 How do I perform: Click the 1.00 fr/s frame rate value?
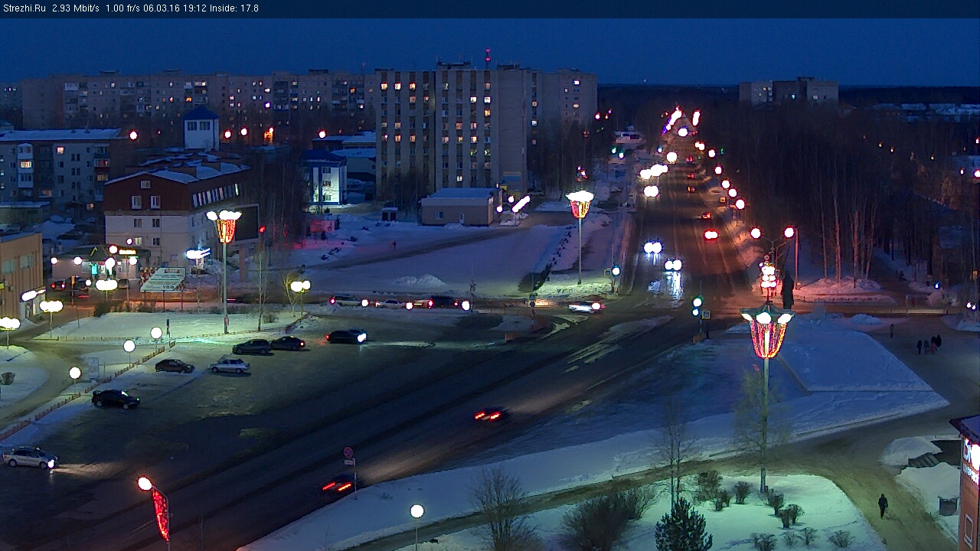(x=122, y=8)
